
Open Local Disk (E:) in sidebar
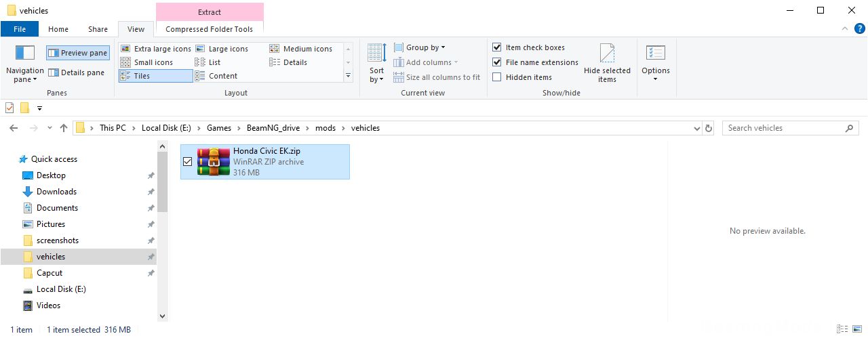[x=61, y=289]
